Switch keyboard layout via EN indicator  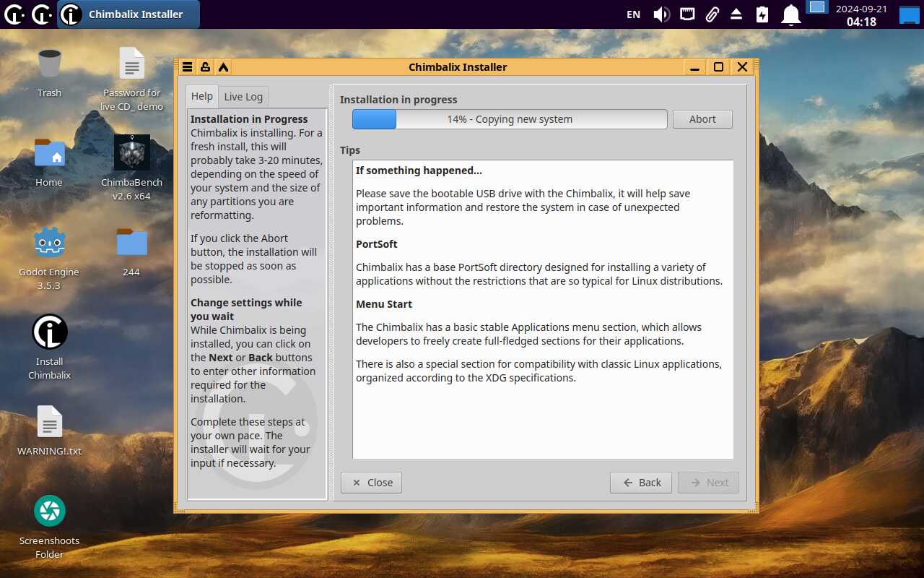[x=633, y=14]
